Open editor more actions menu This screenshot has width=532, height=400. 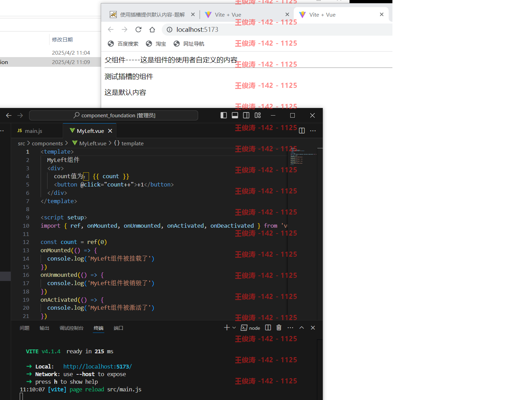point(313,131)
